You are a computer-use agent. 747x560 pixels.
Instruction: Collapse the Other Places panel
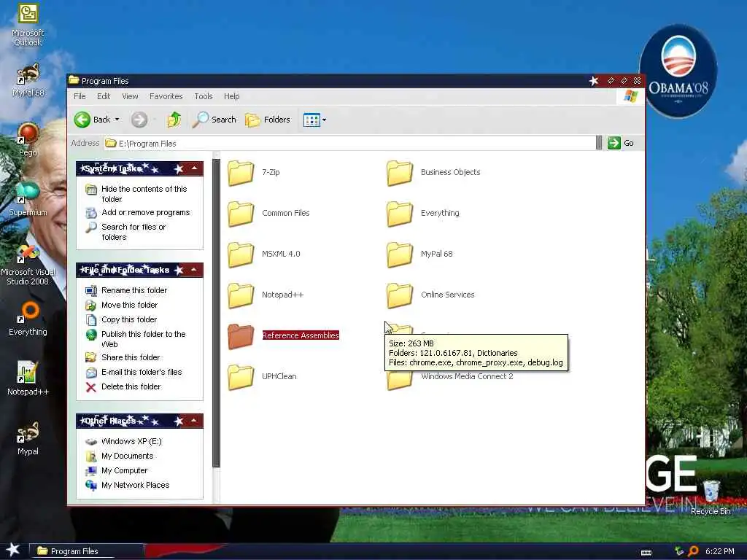click(x=194, y=421)
